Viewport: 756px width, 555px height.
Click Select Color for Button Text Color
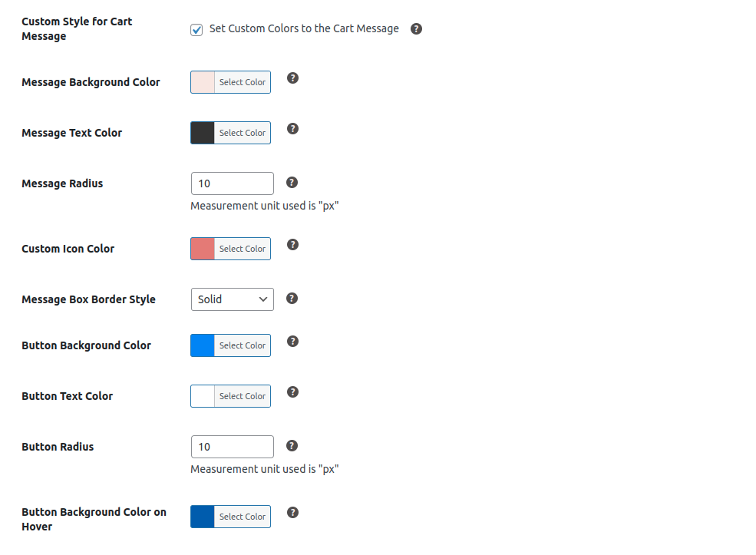242,396
